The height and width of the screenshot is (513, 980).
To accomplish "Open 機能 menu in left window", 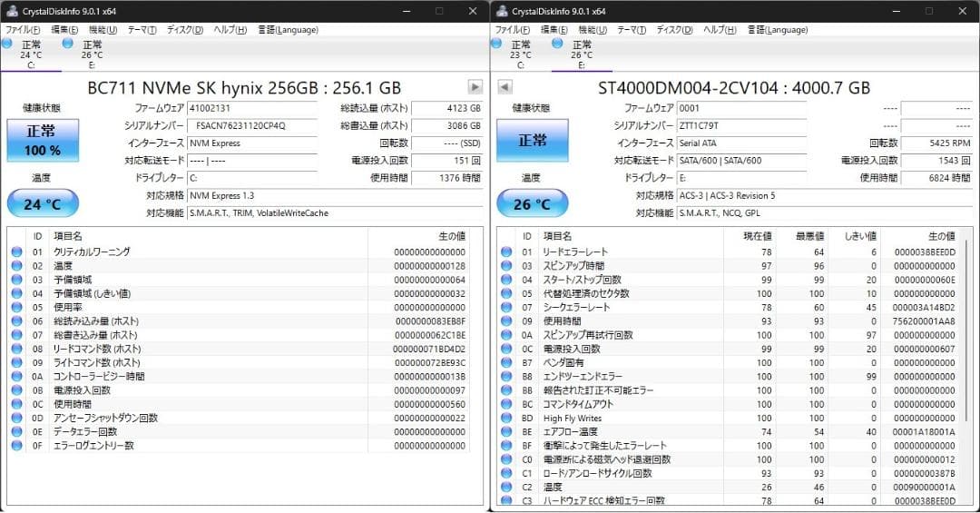I will point(103,29).
